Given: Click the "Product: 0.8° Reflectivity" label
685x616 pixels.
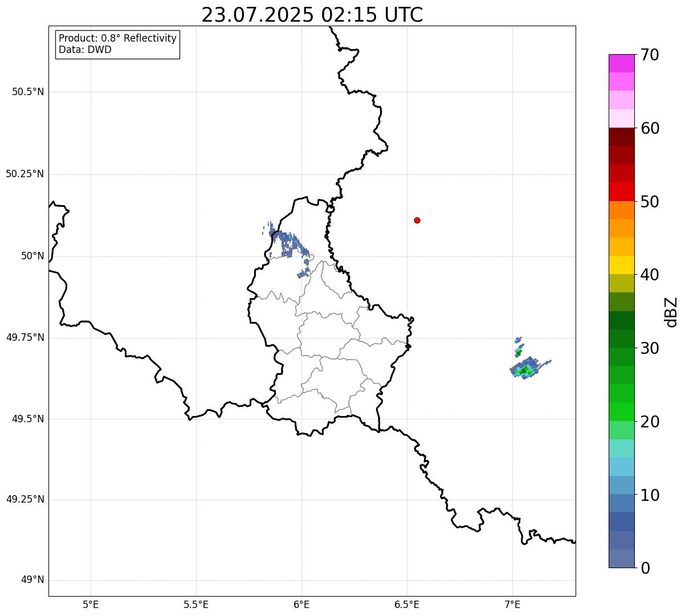Looking at the screenshot, I should point(118,38).
